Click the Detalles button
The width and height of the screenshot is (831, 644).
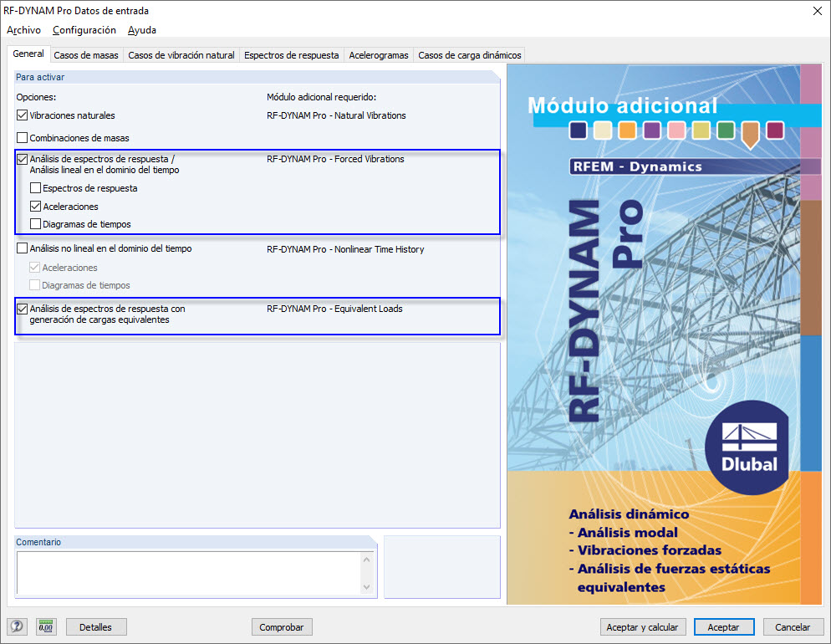(x=95, y=626)
